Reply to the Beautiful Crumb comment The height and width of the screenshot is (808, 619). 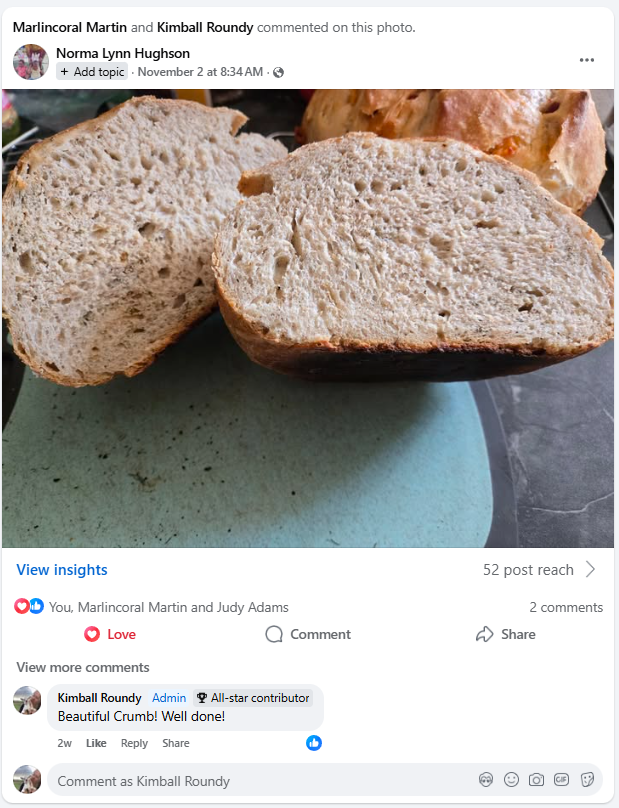(134, 743)
